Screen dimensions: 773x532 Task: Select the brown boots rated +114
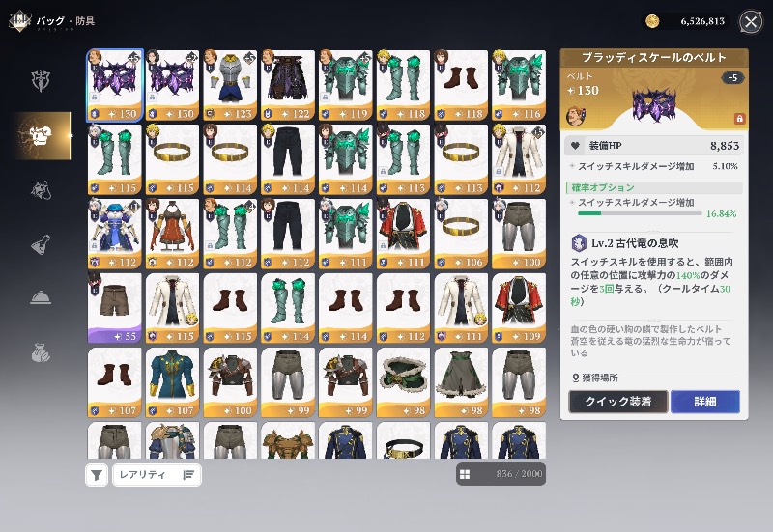pos(346,308)
